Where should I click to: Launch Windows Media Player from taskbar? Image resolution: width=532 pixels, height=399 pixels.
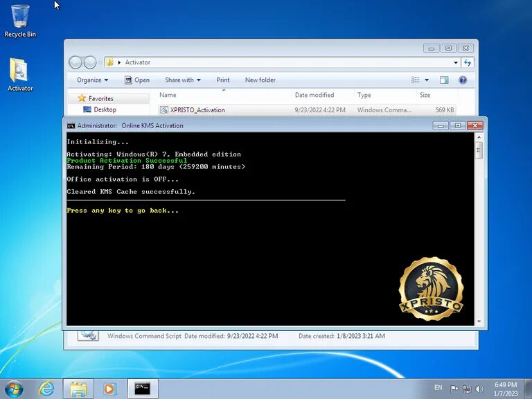pos(109,389)
